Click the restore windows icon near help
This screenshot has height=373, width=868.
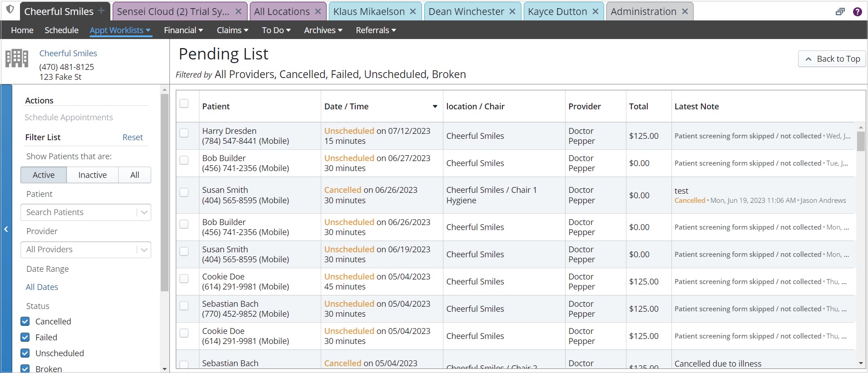840,12
